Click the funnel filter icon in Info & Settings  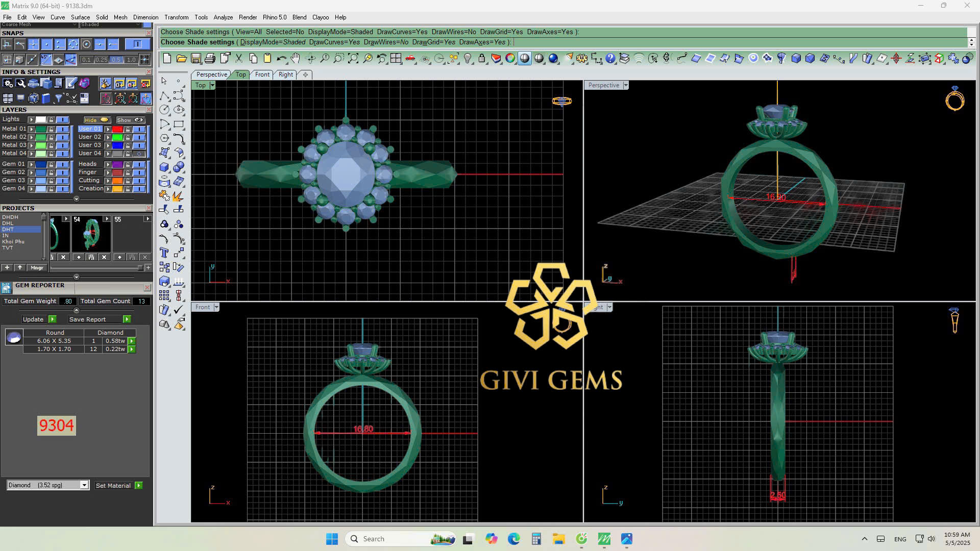[x=59, y=98]
